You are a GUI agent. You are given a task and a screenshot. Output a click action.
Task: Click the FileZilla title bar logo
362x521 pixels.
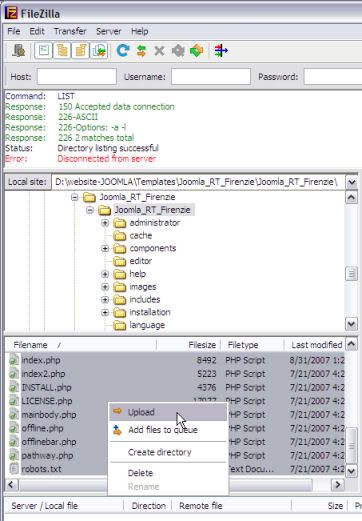[11, 13]
